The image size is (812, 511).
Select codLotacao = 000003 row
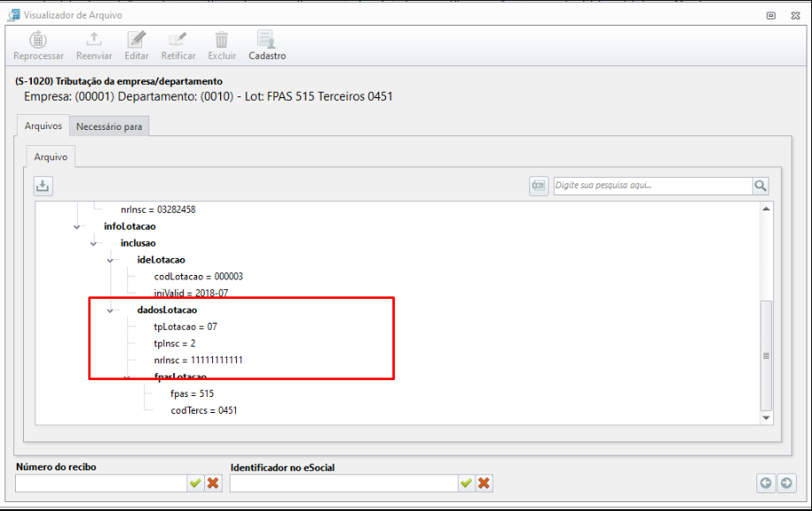pyautogui.click(x=198, y=276)
